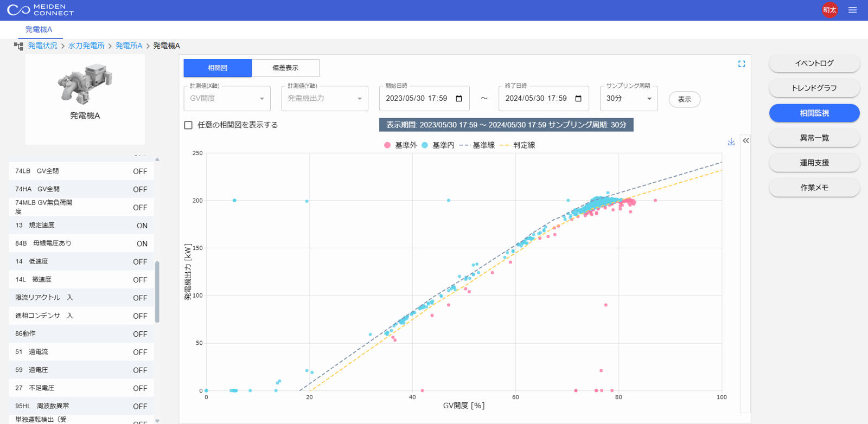Screen dimensions: 868x424
Task: Toggle 基準線 legend line
Action: pyautogui.click(x=477, y=145)
